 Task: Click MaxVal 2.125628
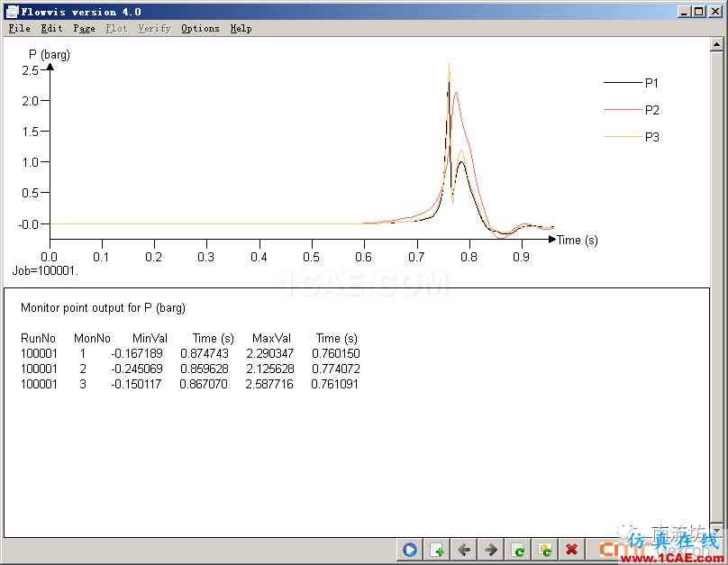click(x=269, y=369)
